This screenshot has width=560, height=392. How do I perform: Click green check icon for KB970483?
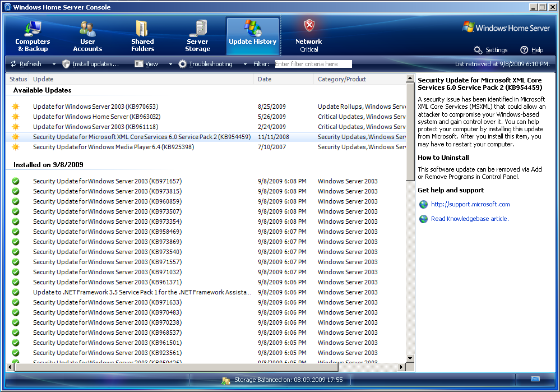(15, 312)
